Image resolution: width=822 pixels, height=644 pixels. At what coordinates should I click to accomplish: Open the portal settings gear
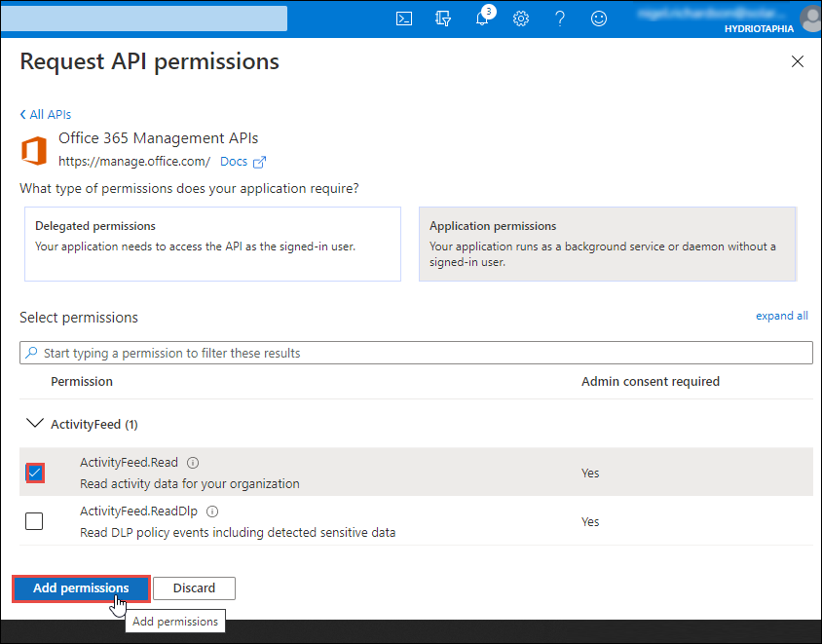point(521,18)
